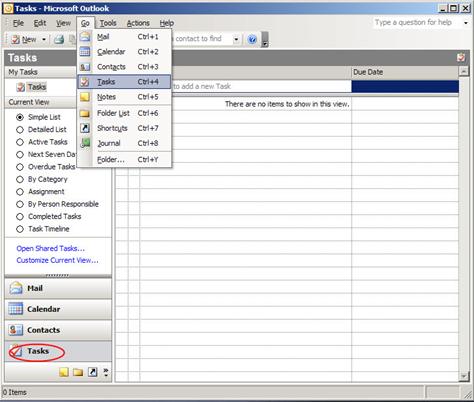The width and height of the screenshot is (474, 402).
Task: Select the Assignment view
Action: point(20,192)
